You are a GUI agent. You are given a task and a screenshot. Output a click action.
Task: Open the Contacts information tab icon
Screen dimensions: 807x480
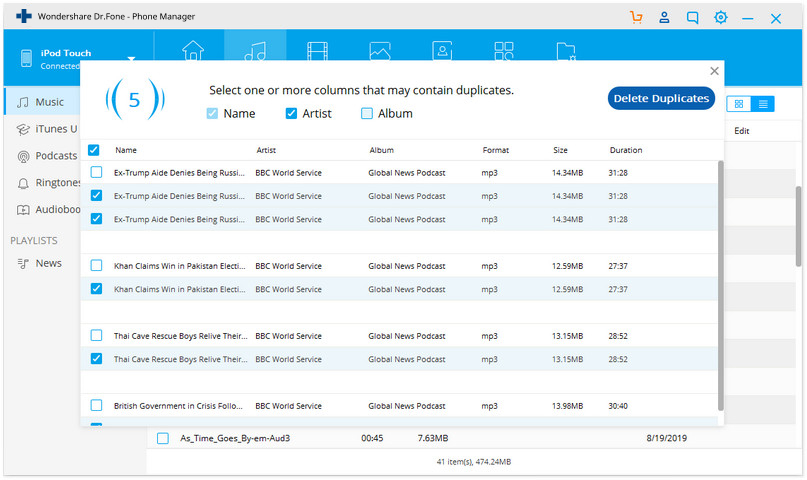[442, 51]
